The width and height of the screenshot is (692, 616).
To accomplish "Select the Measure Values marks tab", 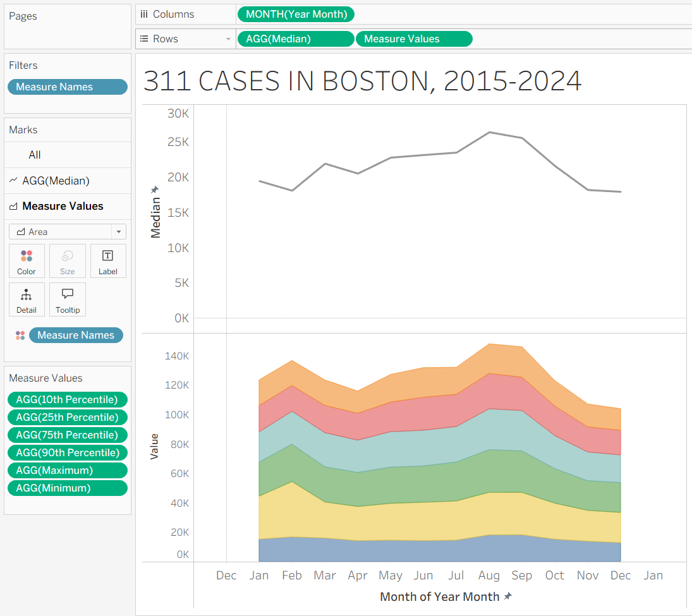I will pyautogui.click(x=68, y=206).
